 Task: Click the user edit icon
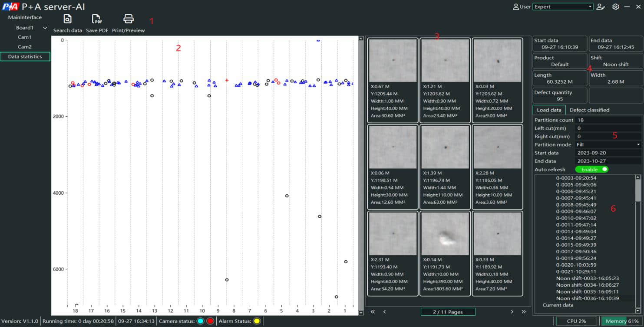601,7
